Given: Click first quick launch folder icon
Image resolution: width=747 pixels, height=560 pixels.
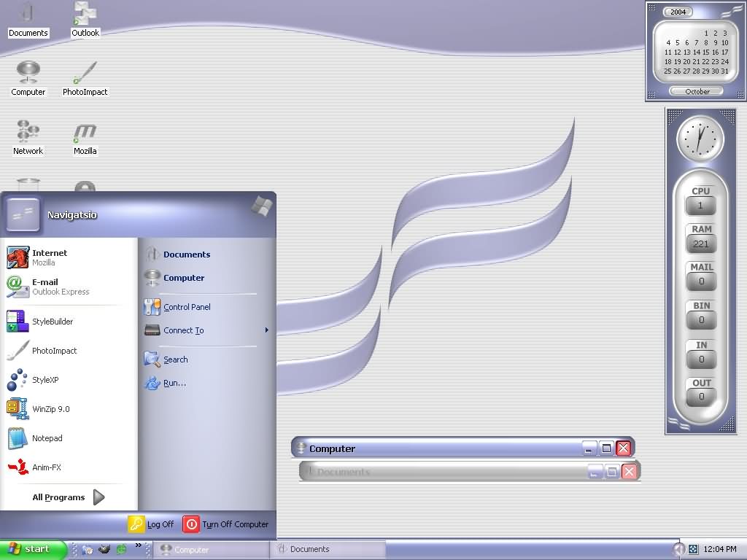Looking at the screenshot, I should pos(88,550).
